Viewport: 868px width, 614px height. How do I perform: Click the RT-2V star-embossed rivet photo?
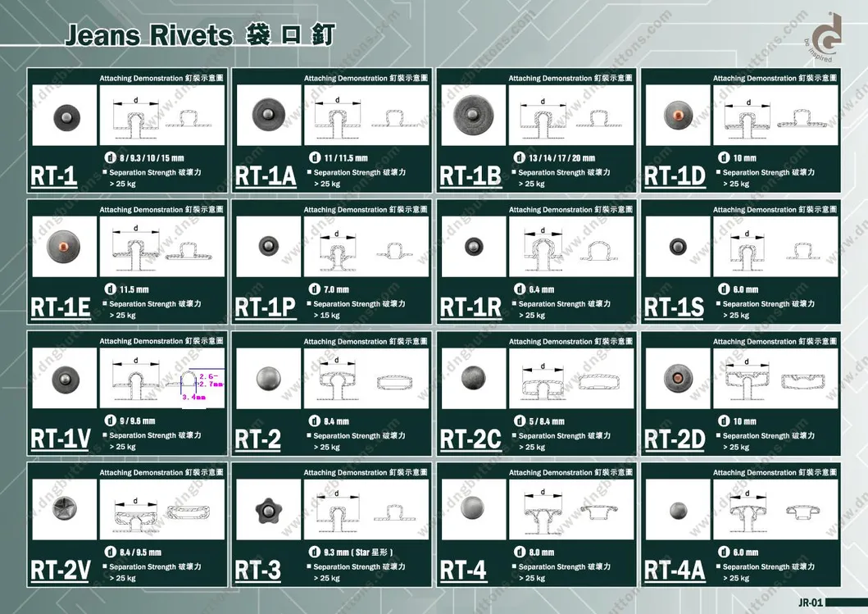[x=66, y=511]
